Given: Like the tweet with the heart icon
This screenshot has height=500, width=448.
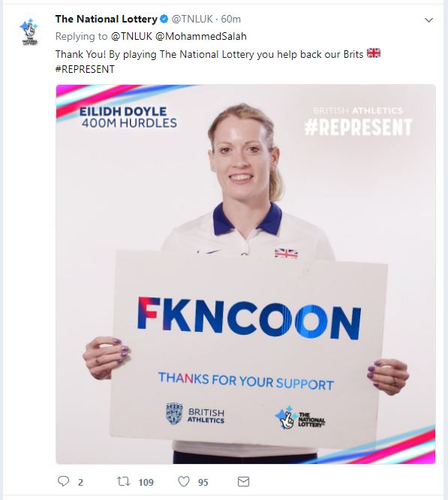Looking at the screenshot, I should [184, 481].
